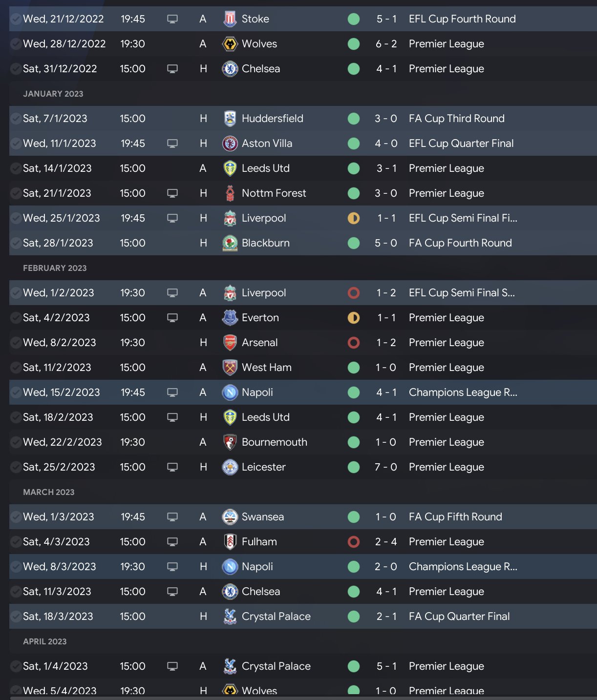Select the Bournemouth club badge

(230, 442)
